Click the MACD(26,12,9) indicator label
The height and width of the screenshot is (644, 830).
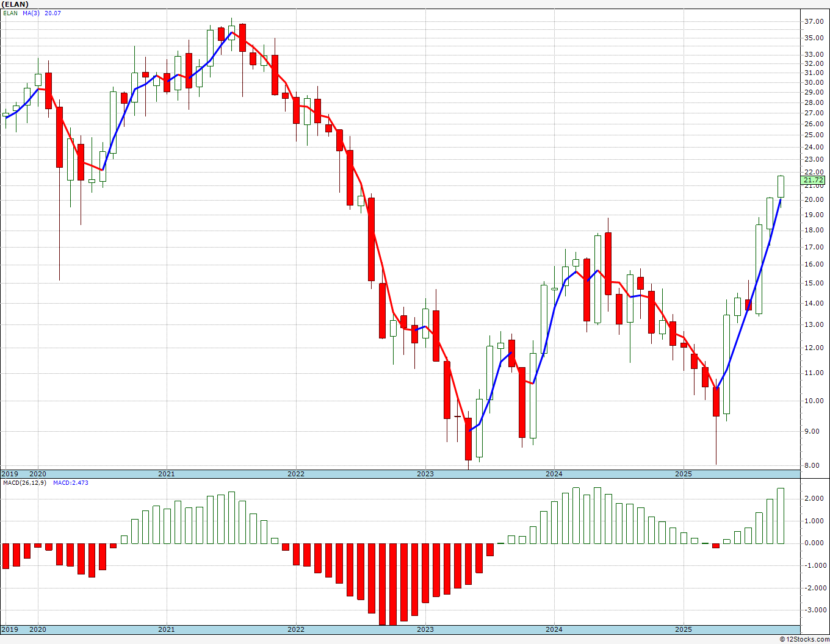coord(24,482)
